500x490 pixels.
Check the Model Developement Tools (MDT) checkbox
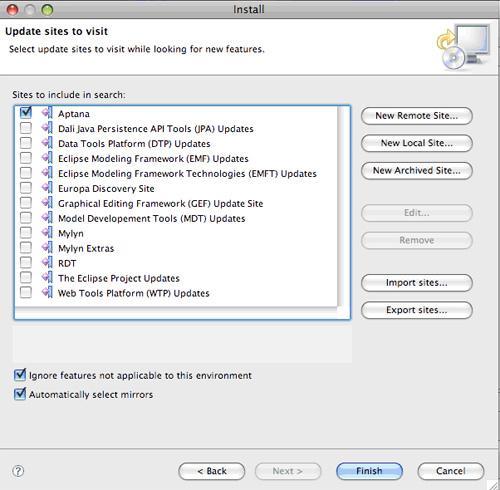click(26, 218)
